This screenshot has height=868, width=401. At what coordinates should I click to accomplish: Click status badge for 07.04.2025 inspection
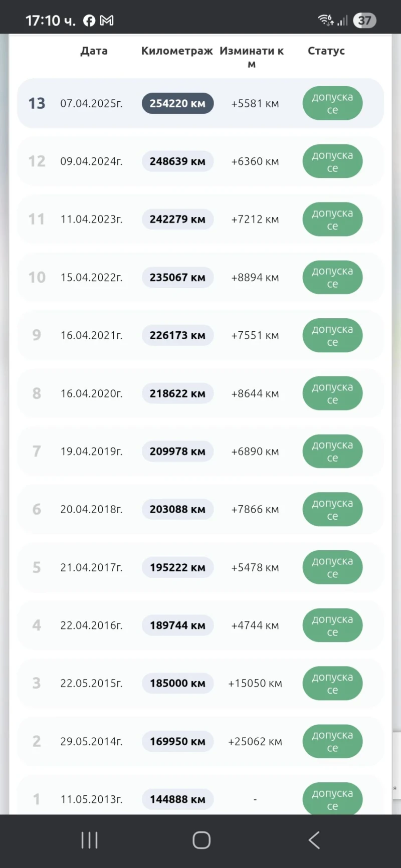point(332,103)
